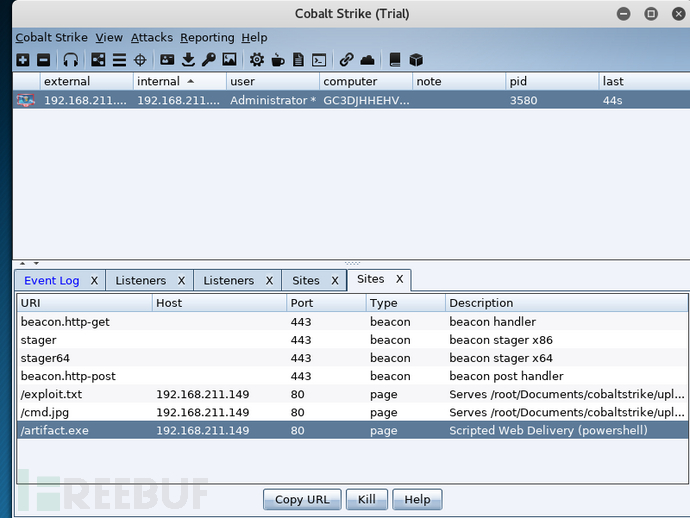
Task: Close the active Sites tab
Action: (399, 279)
